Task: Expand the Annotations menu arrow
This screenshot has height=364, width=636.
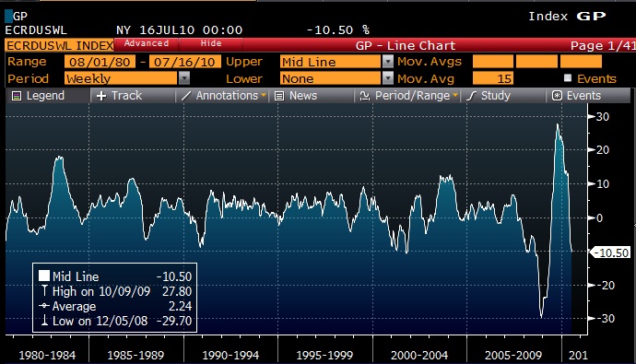Action: click(264, 96)
